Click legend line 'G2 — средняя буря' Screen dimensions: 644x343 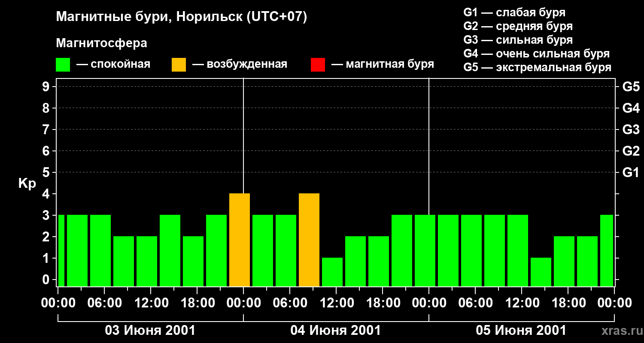click(x=518, y=26)
